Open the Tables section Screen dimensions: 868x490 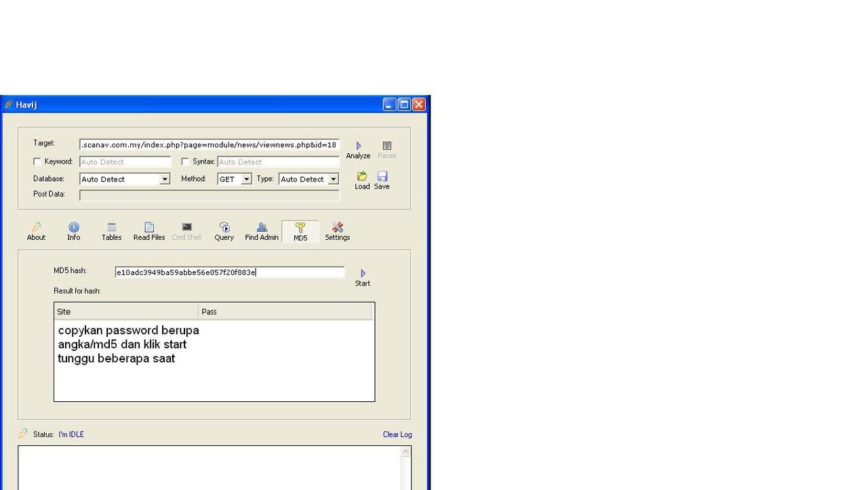click(x=111, y=231)
